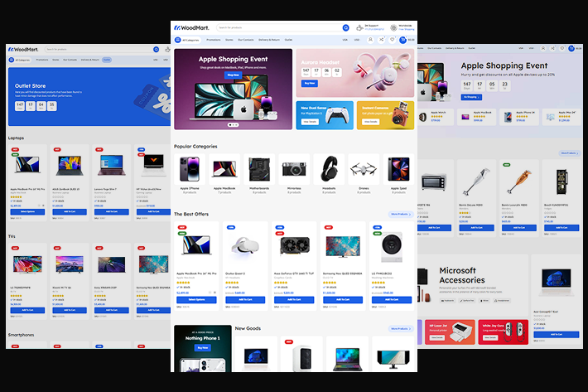
Task: Open the USA country selector
Action: (345, 40)
